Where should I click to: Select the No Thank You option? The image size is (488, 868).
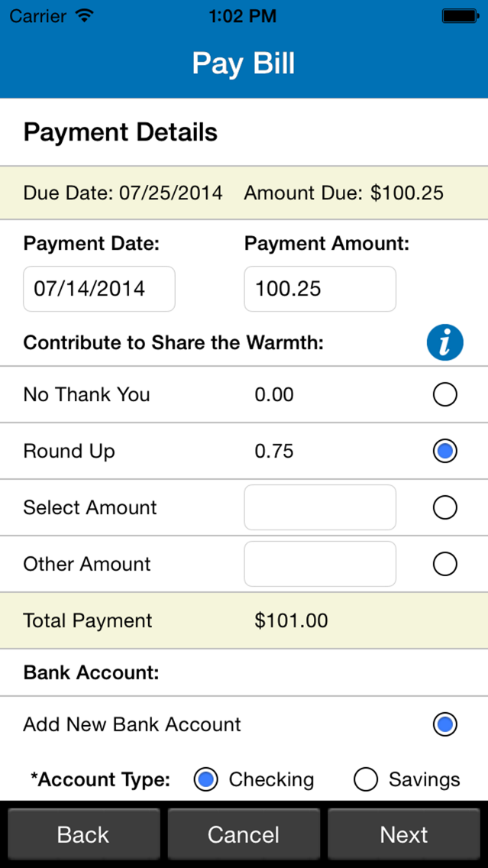point(444,394)
